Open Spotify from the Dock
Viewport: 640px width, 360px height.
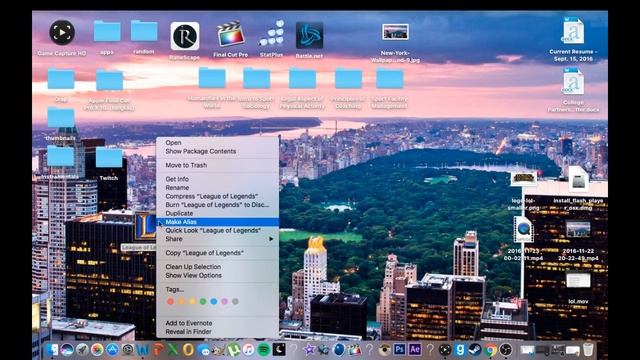(x=264, y=349)
